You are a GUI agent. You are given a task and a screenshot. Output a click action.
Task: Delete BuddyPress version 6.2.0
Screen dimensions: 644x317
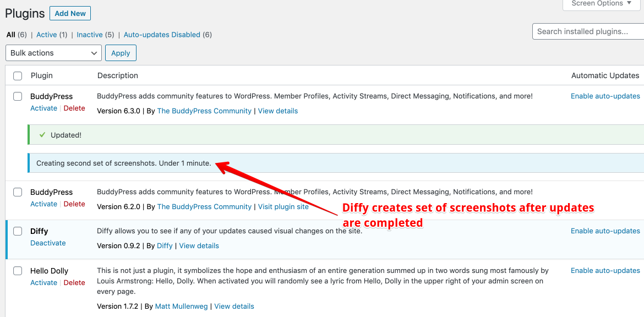tap(74, 204)
